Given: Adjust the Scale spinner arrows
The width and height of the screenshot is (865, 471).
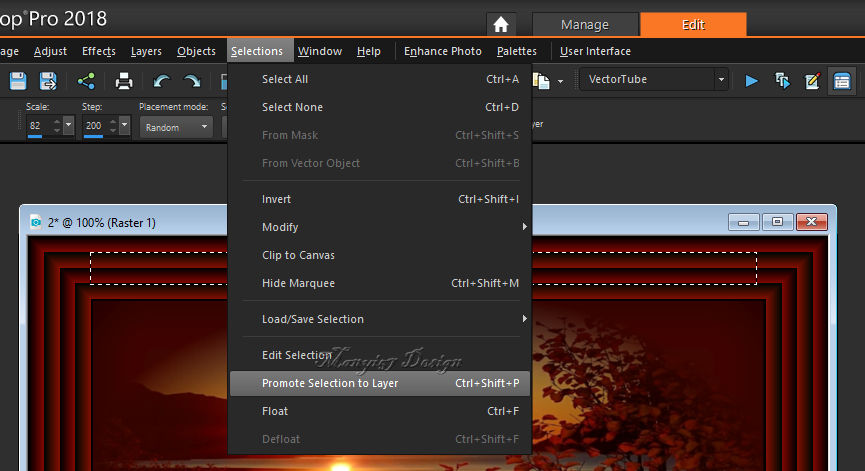Looking at the screenshot, I should coord(57,126).
